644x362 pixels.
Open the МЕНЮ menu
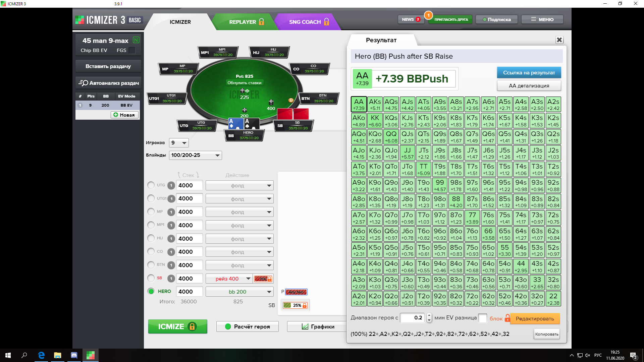[x=542, y=19]
